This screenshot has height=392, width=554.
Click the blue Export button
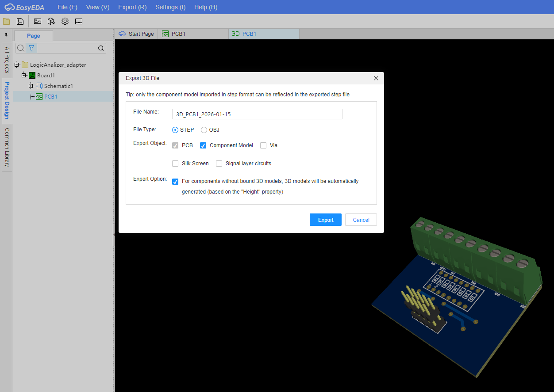325,220
